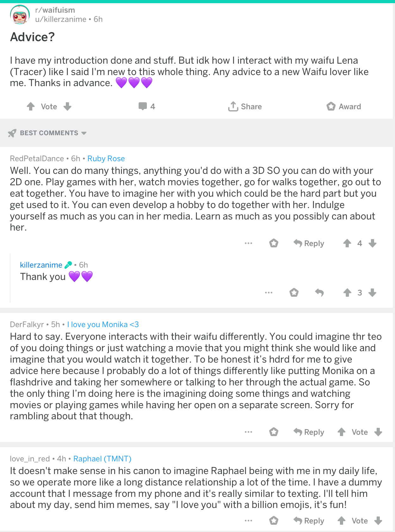Open killerzanime's profile from the reply
Screen dimensions: 395x532
41,265
